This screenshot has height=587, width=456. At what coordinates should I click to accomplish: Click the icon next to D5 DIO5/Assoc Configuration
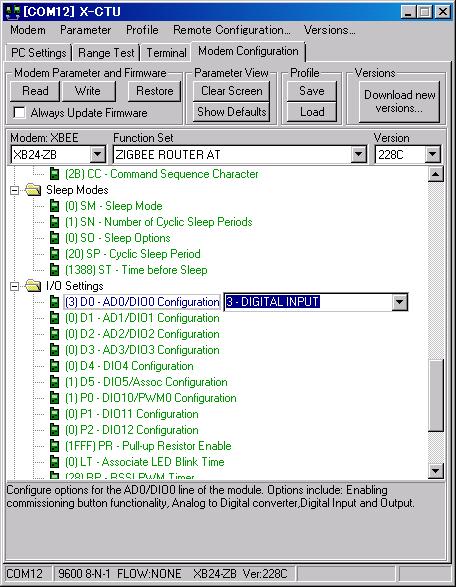[55, 382]
